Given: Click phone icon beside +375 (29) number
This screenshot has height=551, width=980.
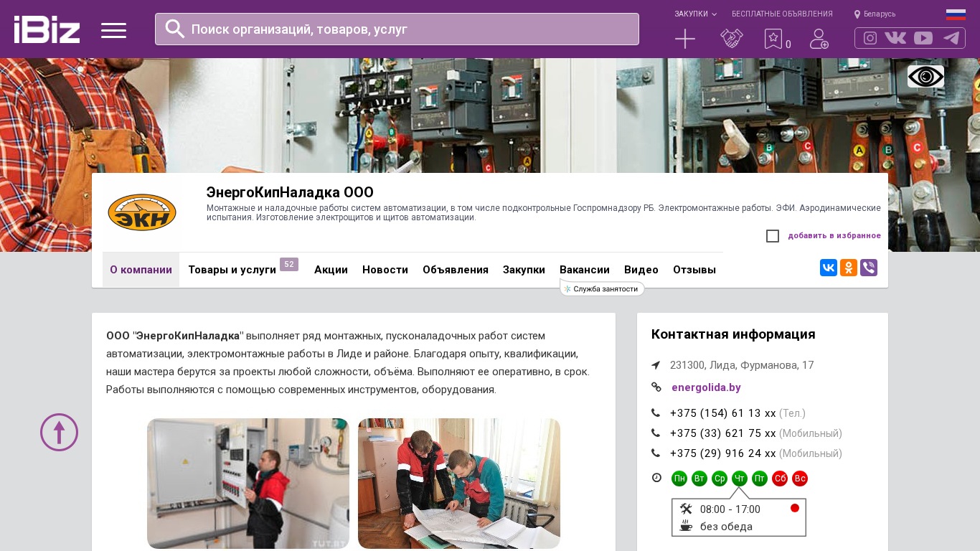Looking at the screenshot, I should pos(656,453).
